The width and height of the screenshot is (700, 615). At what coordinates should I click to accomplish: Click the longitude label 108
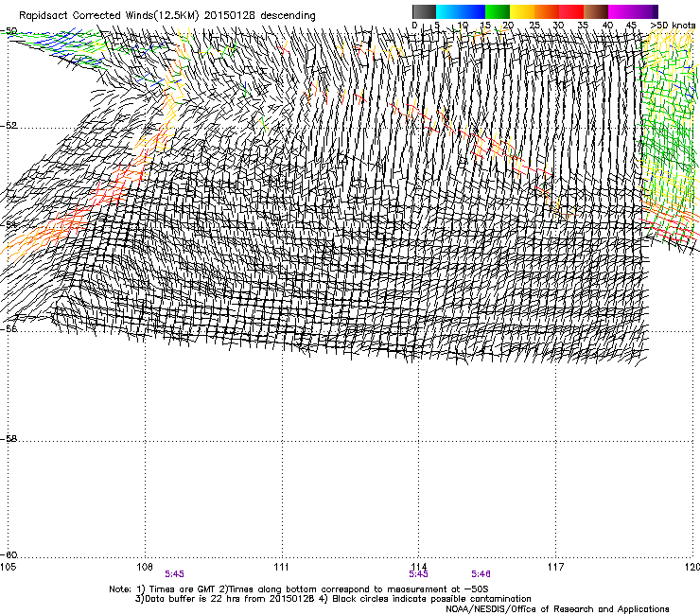pyautogui.click(x=144, y=567)
